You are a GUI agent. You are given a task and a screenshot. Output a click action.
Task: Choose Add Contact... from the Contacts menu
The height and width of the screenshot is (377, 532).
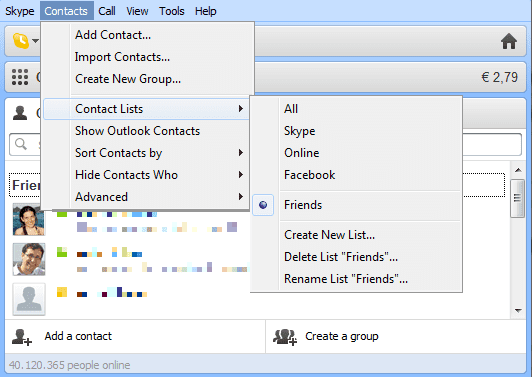pyautogui.click(x=148, y=35)
